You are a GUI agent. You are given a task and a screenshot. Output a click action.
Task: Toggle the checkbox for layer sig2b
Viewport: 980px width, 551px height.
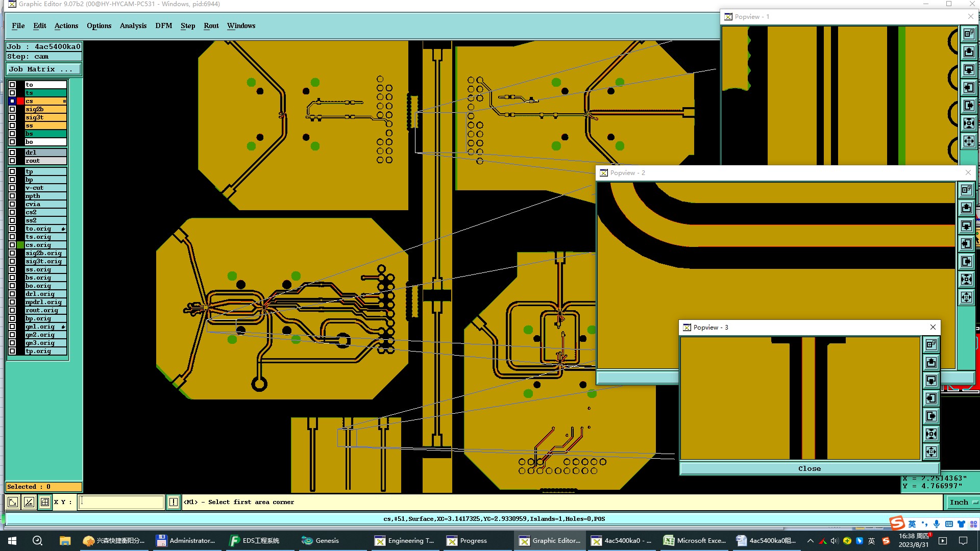tap(12, 109)
